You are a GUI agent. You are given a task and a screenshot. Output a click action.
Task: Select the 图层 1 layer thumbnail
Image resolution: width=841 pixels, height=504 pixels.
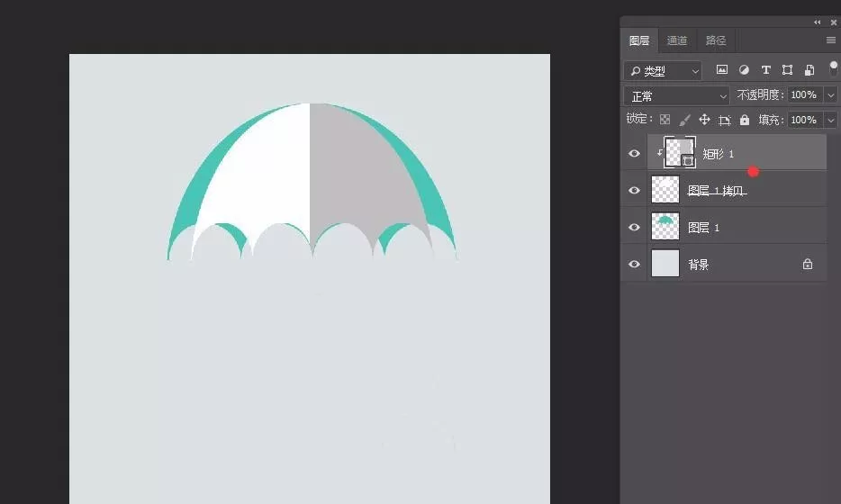pos(665,226)
